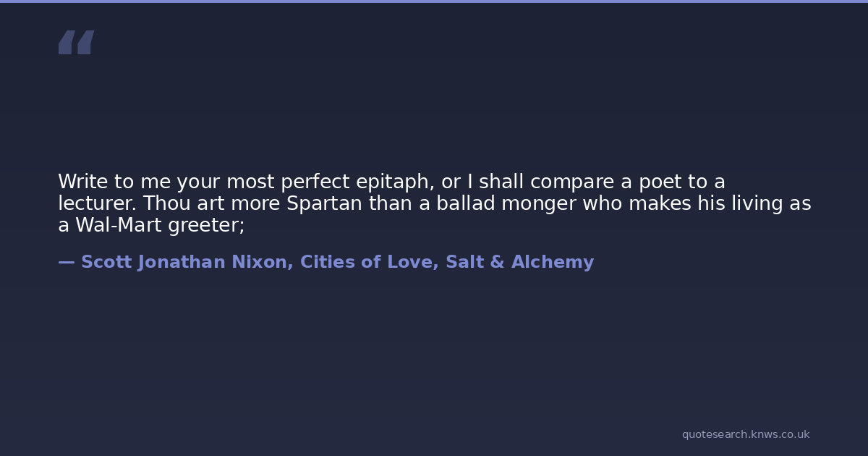This screenshot has width=868, height=456.
Task: Open the quotesearch.knws.co.uk watermark link
Action: click(745, 434)
